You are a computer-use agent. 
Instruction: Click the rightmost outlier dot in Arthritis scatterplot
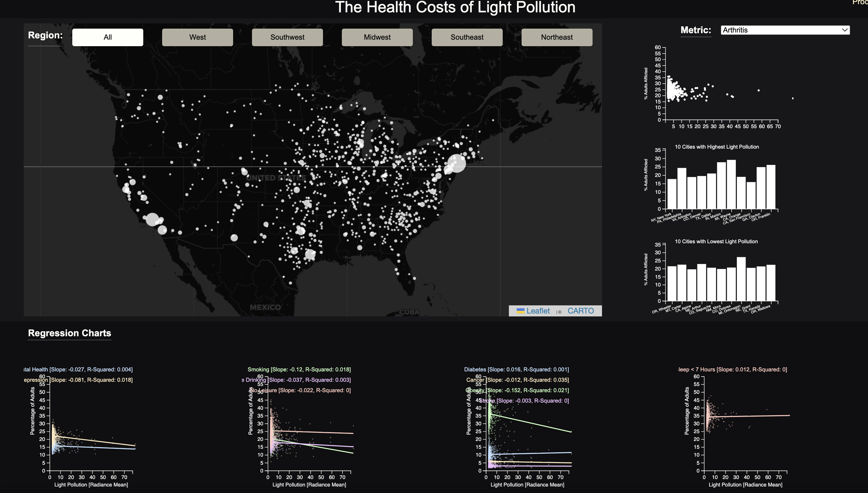coord(792,99)
